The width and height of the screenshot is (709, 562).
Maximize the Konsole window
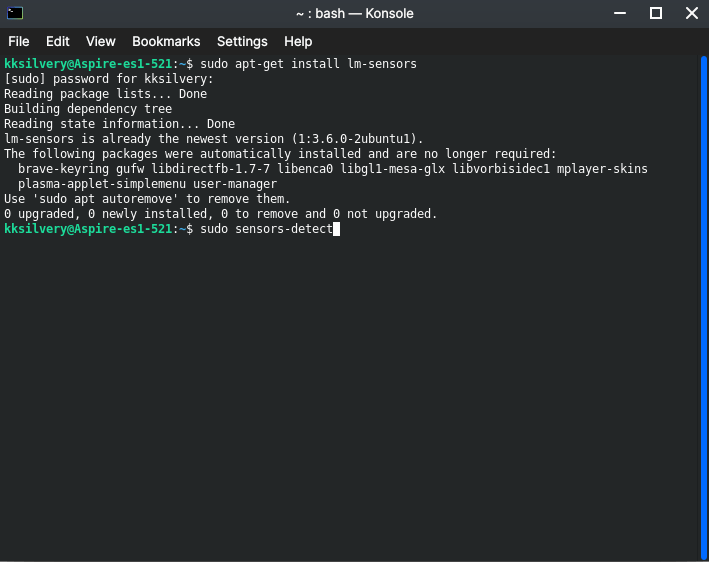(656, 13)
